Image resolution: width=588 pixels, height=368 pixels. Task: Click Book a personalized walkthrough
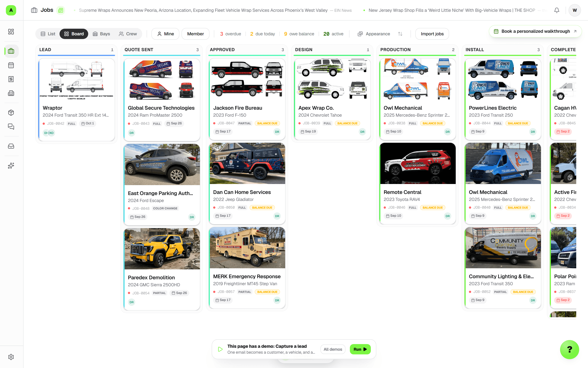point(535,31)
